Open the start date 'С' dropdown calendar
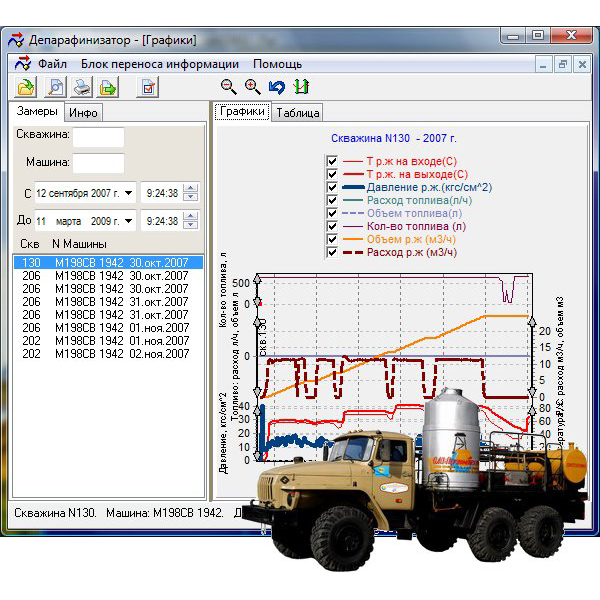This screenshot has width=600, height=600. (129, 193)
